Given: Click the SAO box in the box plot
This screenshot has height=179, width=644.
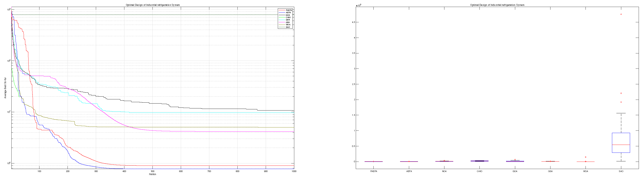Looking at the screenshot, I should pos(621,143).
